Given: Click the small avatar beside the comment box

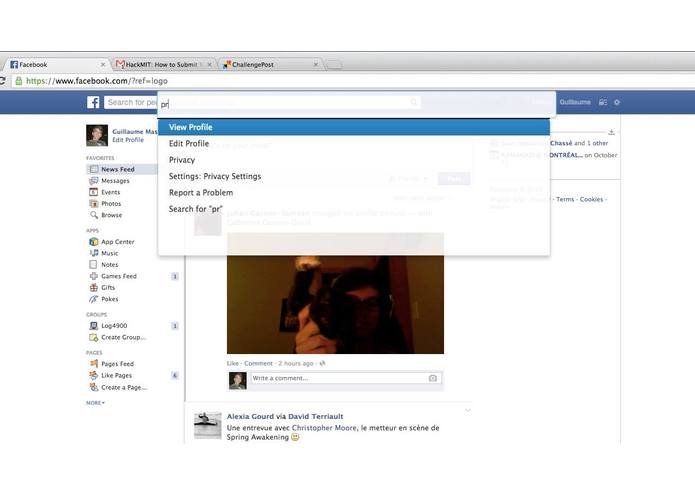Looking at the screenshot, I should [238, 381].
